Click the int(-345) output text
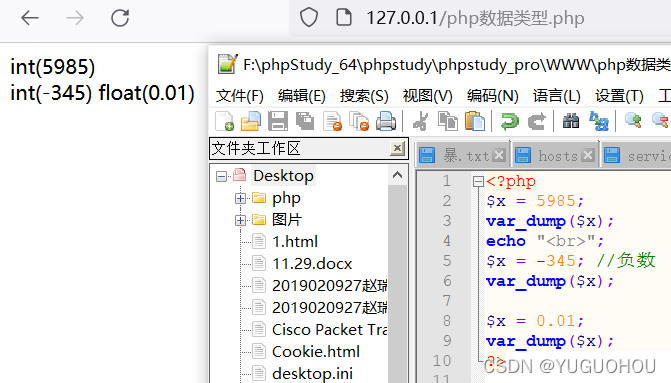The image size is (671, 383). click(51, 93)
